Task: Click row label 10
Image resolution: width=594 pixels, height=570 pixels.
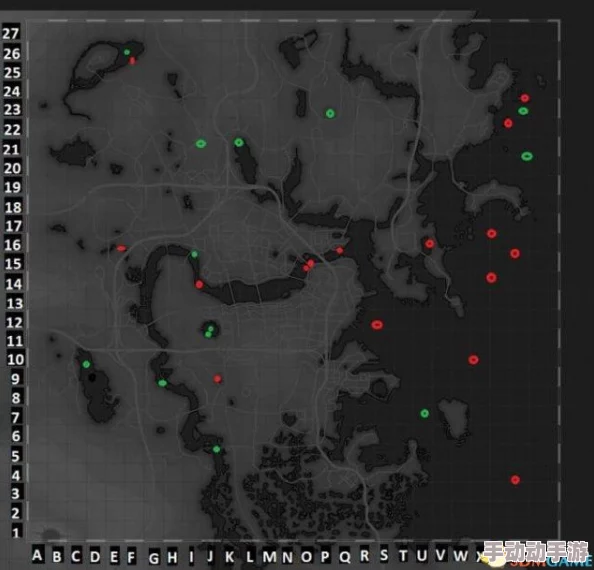Action: 16,359
